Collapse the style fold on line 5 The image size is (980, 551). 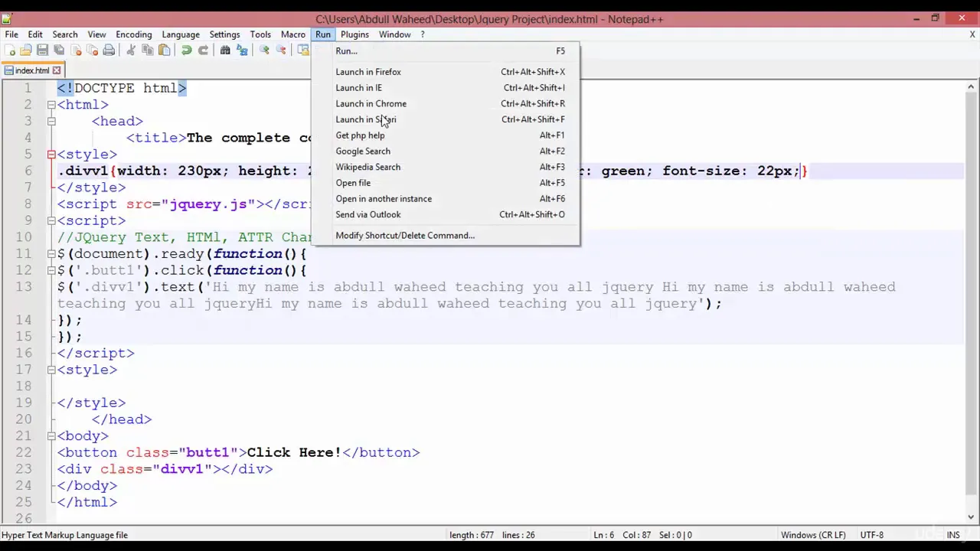point(51,155)
